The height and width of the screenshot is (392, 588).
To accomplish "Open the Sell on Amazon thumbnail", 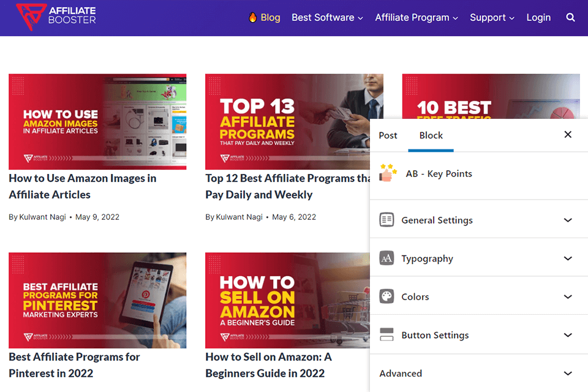I will [x=288, y=300].
